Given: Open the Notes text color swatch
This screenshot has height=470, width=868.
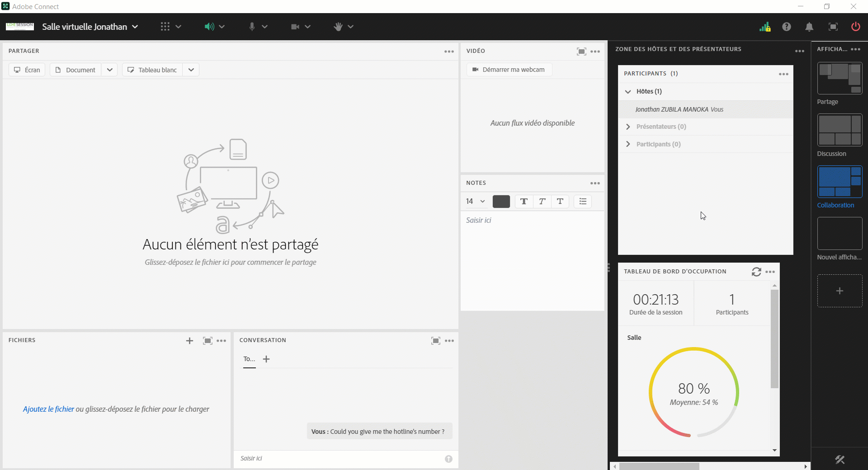Looking at the screenshot, I should coord(501,202).
